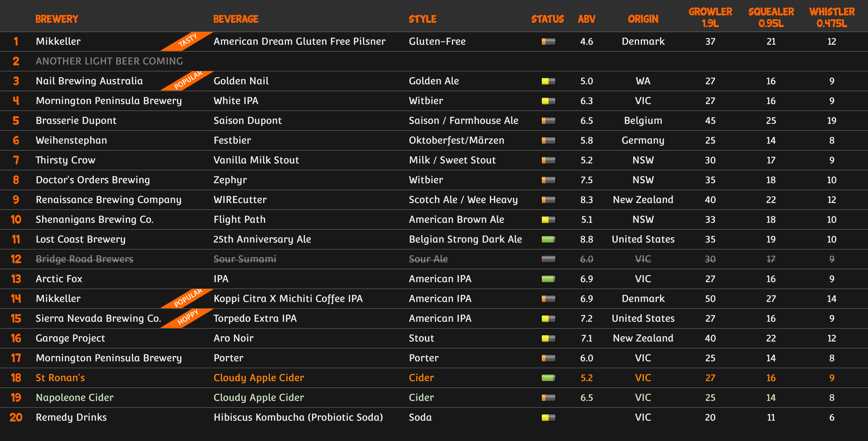The image size is (868, 441).
Task: Click tap number 20 in the list
Action: [16, 417]
